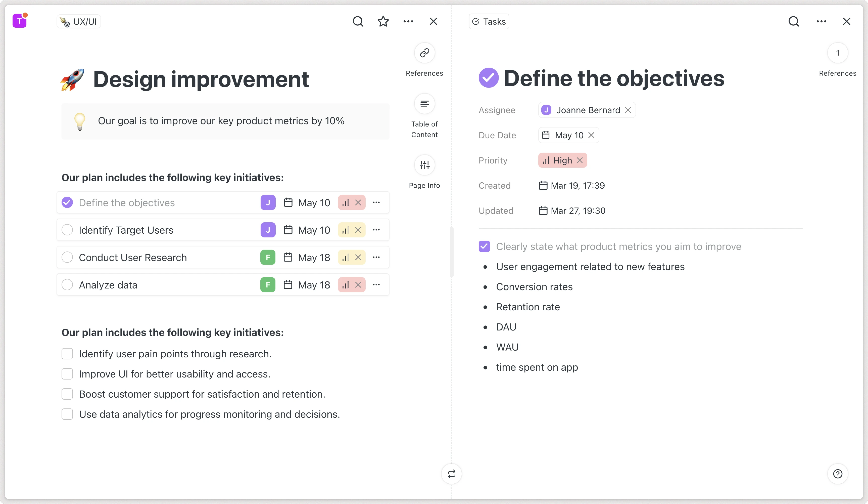Viewport: 868px width, 504px height.
Task: Remove assignee Joanne Bernard
Action: click(x=628, y=110)
